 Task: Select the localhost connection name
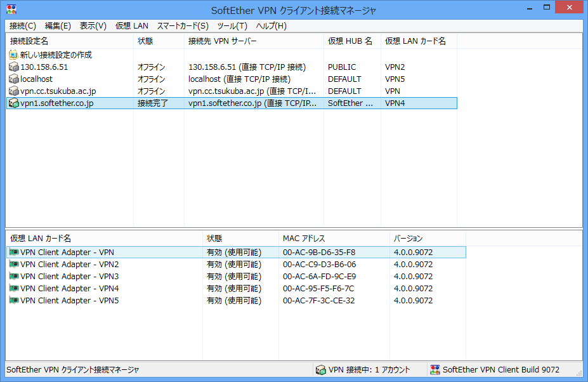(x=36, y=79)
